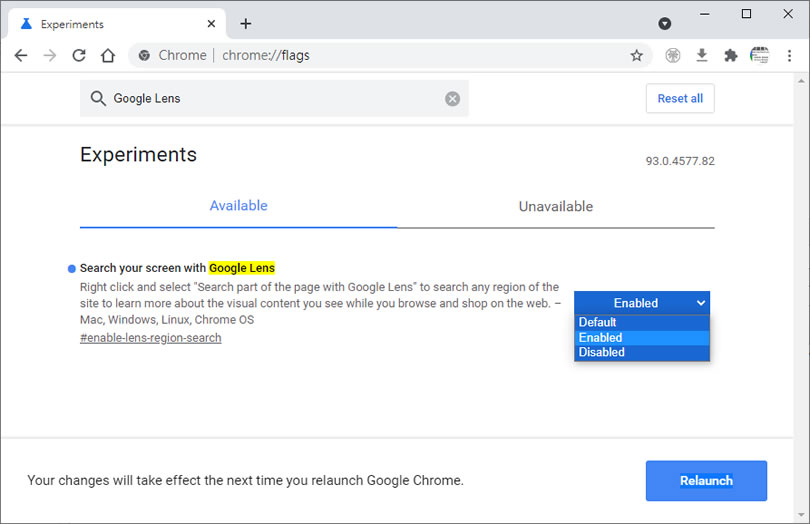The height and width of the screenshot is (524, 810).
Task: Open the Enabled flag dropdown
Action: click(642, 303)
